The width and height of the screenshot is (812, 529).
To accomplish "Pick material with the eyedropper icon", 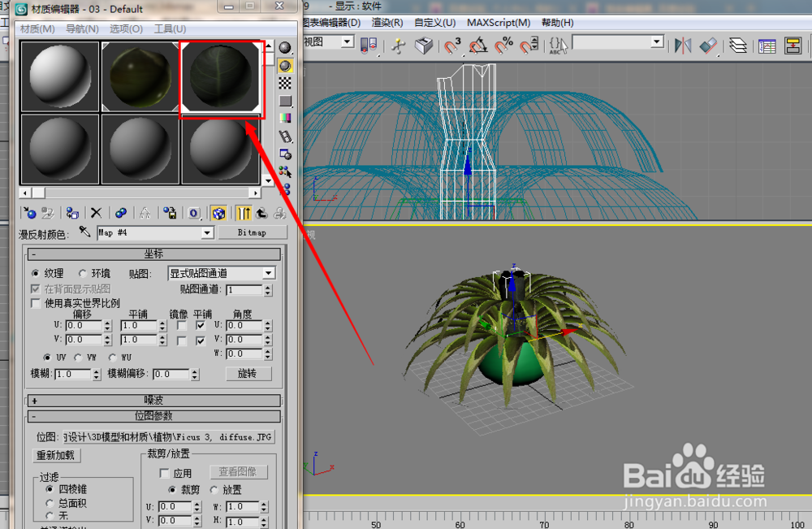I will click(x=84, y=232).
